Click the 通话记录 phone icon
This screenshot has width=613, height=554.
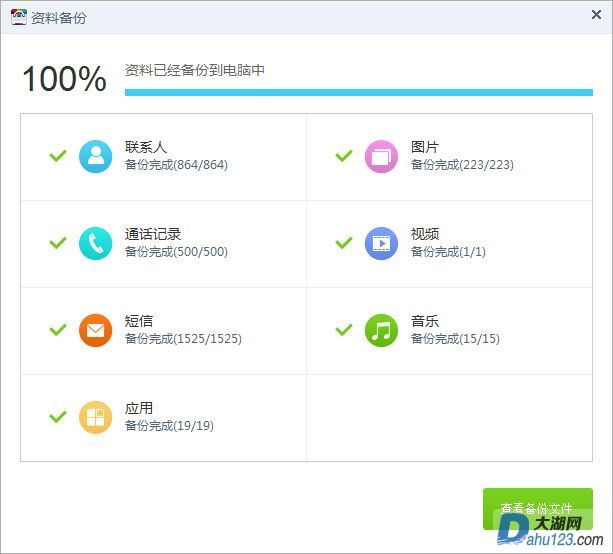[95, 243]
